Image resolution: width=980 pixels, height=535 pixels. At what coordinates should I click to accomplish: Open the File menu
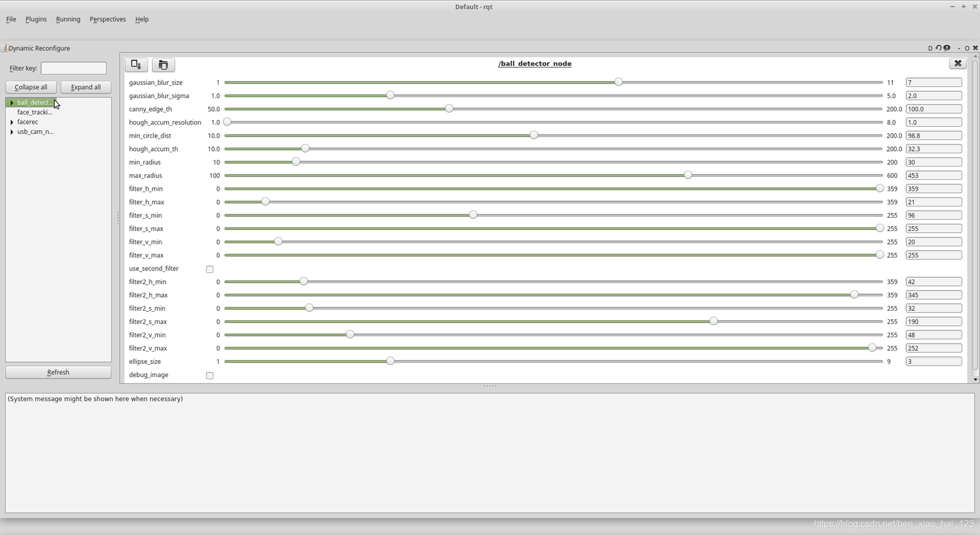tap(11, 19)
